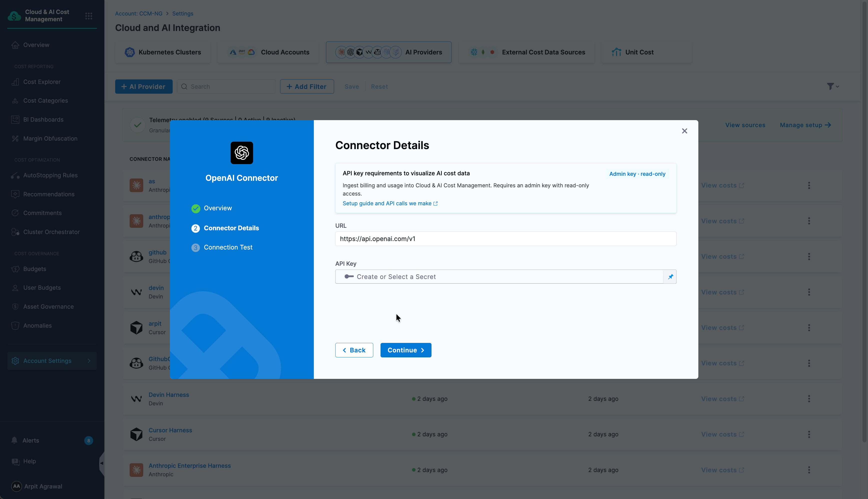
Task: Open View costs for Devin Harness
Action: [x=722, y=399]
